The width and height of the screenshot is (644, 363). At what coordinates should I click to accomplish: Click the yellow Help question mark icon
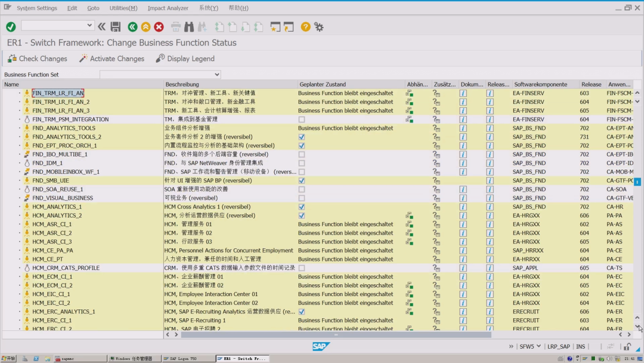coord(305,27)
